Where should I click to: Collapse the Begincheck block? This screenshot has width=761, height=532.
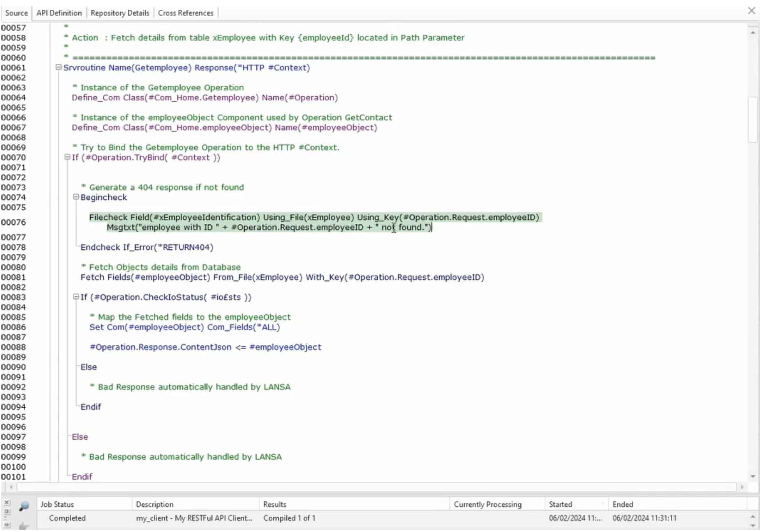(x=76, y=197)
